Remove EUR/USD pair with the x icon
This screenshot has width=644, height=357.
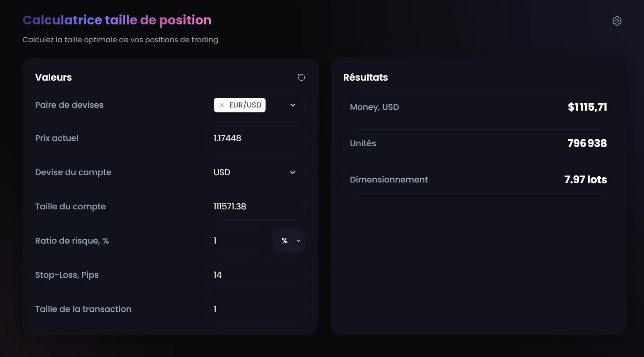click(222, 105)
